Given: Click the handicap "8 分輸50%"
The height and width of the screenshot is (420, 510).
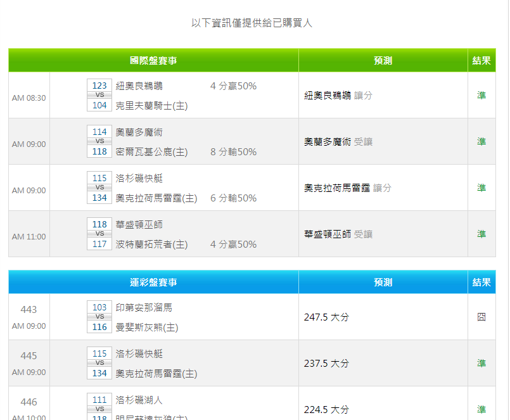Looking at the screenshot, I should point(234,152).
